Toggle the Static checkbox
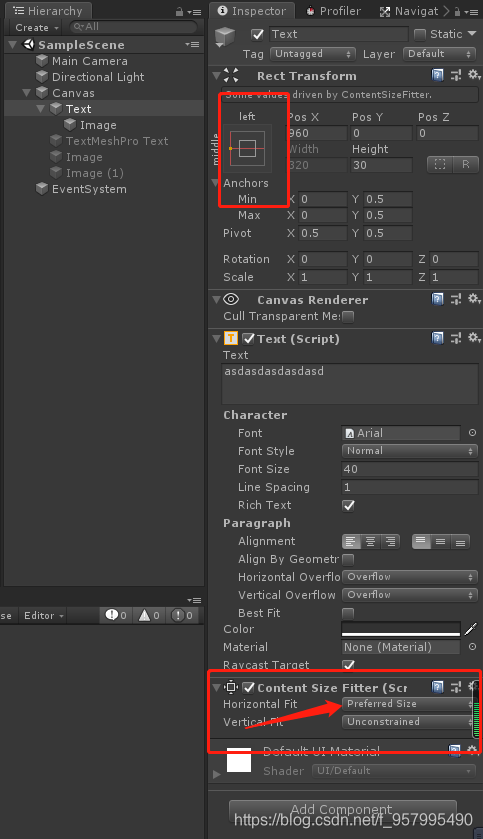483x839 pixels. 420,34
